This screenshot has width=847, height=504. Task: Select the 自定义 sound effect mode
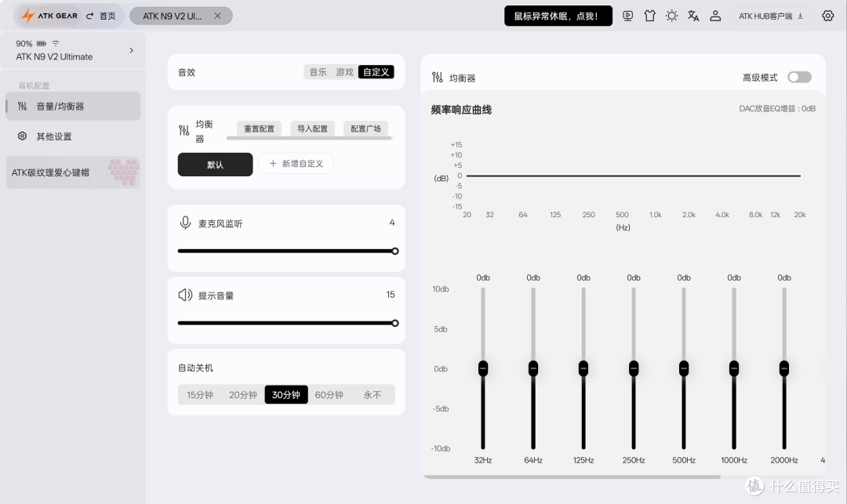point(376,72)
